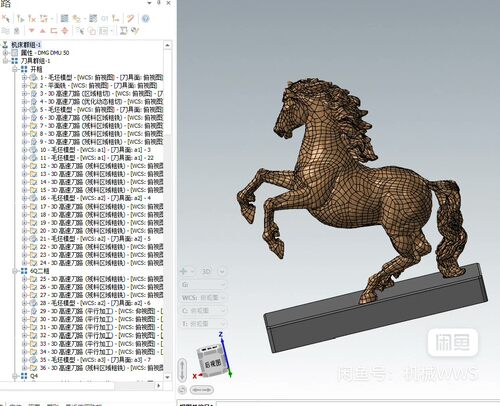Click the last icon in second toolbar row
500x406 pixels.
pyautogui.click(x=135, y=31)
